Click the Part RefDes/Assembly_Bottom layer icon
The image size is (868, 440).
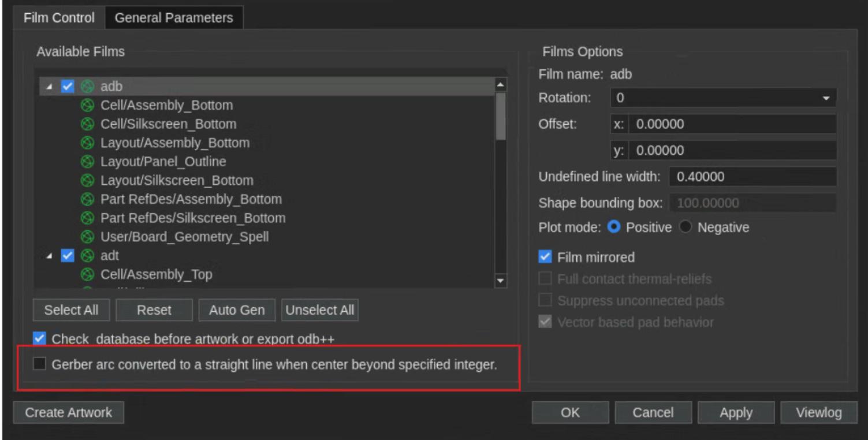(87, 199)
